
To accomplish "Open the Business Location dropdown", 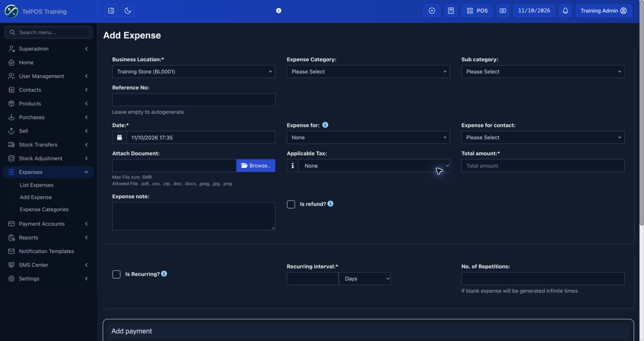I will 194,72.
